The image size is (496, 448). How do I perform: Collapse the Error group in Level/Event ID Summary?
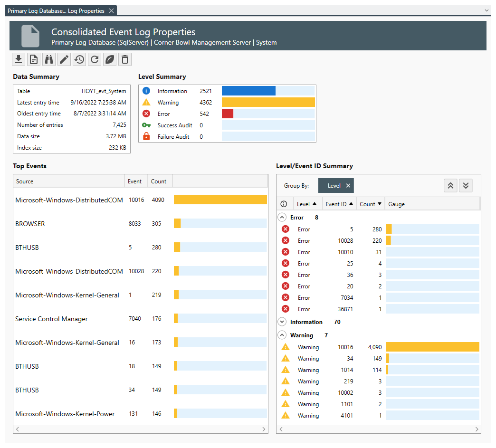click(284, 217)
